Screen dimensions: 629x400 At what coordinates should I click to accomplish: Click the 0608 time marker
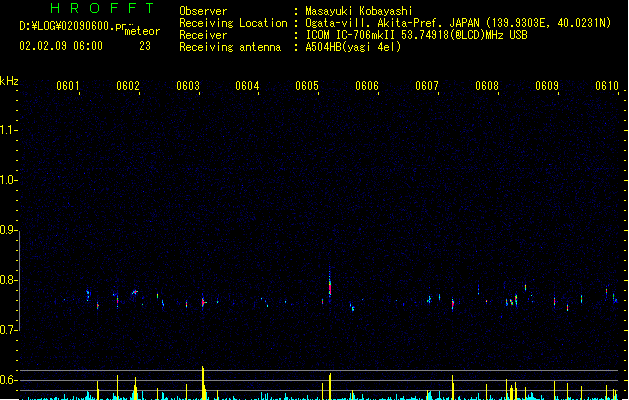(x=487, y=86)
